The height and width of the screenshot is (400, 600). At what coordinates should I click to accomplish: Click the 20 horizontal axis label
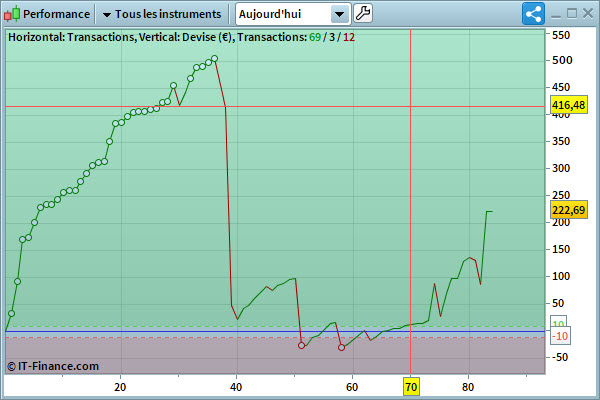point(120,387)
